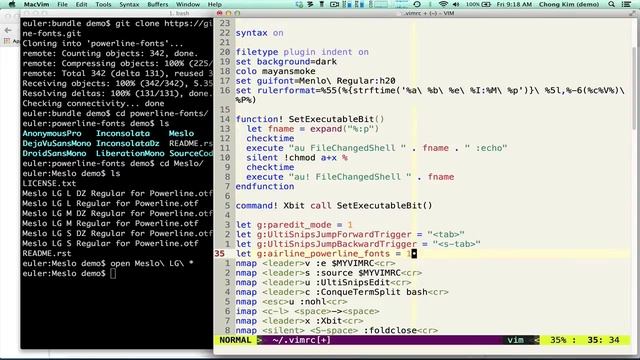Click the vim filetype segment in status bar
Screen dimensions: 640x360
tap(516, 340)
